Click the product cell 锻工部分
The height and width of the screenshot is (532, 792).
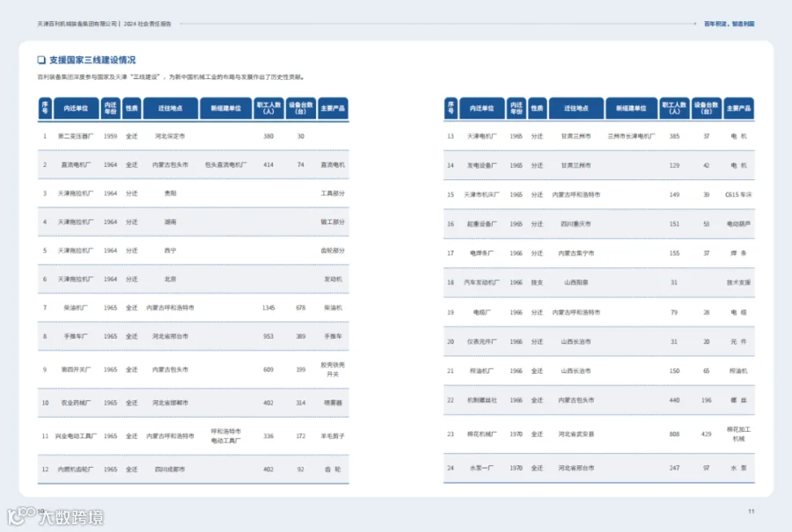(333, 222)
